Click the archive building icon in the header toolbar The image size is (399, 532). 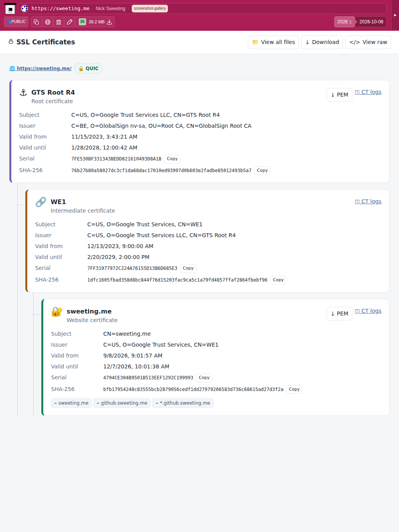coord(58,22)
